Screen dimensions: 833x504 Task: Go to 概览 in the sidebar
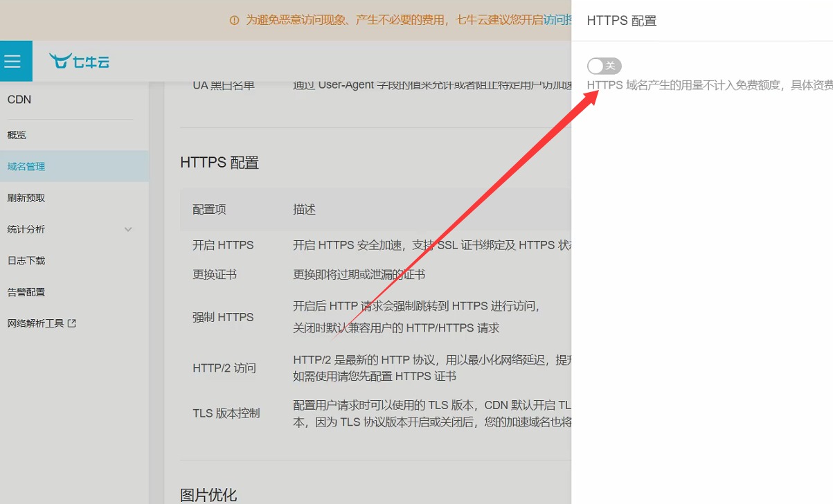17,135
